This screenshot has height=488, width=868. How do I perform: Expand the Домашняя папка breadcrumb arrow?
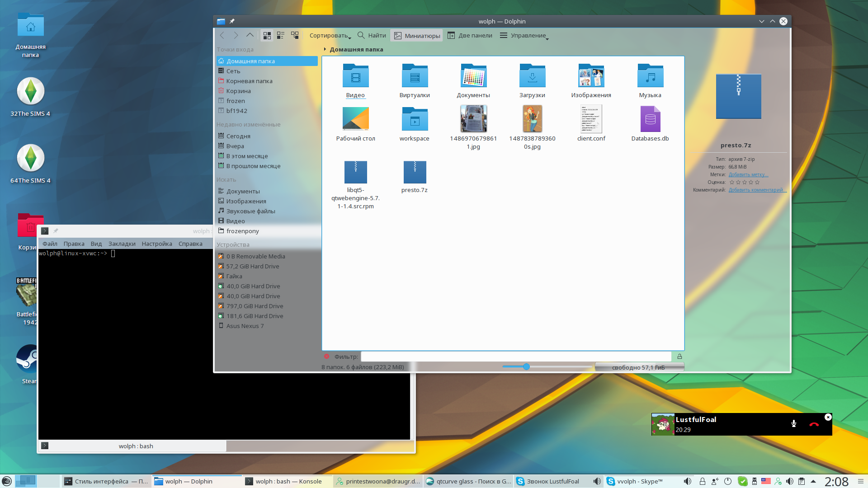(325, 49)
